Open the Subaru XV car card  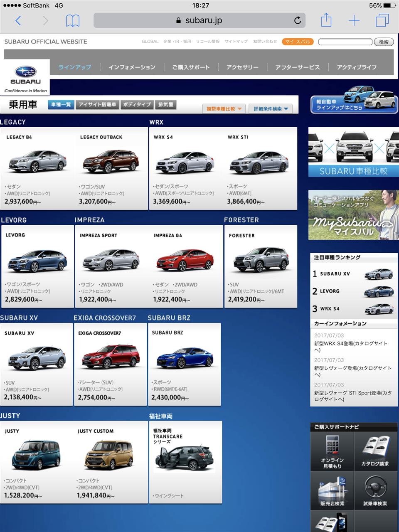(36, 365)
